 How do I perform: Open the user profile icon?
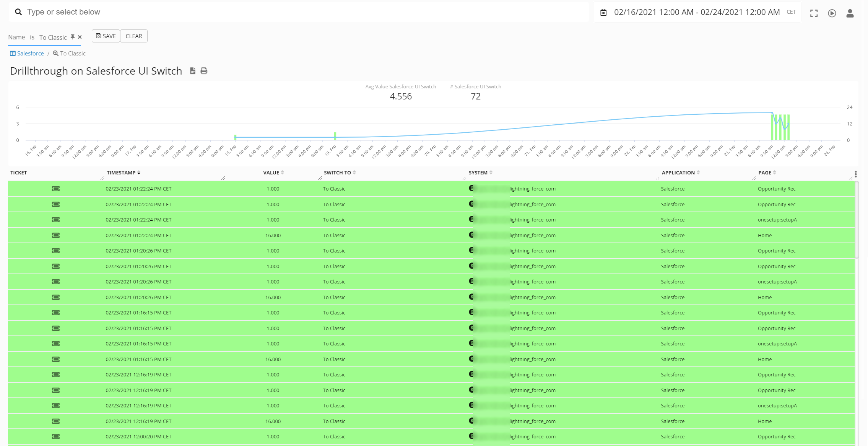(850, 13)
